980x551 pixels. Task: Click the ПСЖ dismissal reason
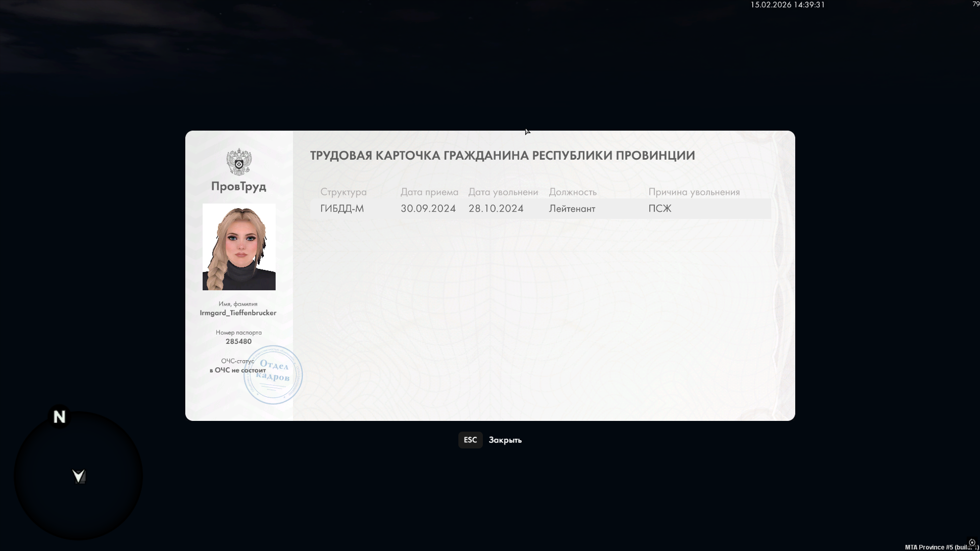tap(659, 209)
